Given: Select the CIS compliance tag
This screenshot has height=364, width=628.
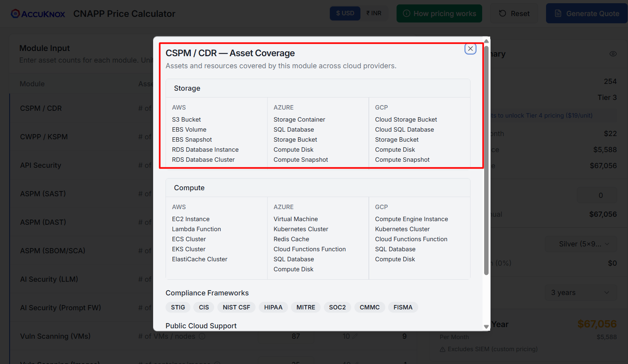Looking at the screenshot, I should tap(204, 307).
